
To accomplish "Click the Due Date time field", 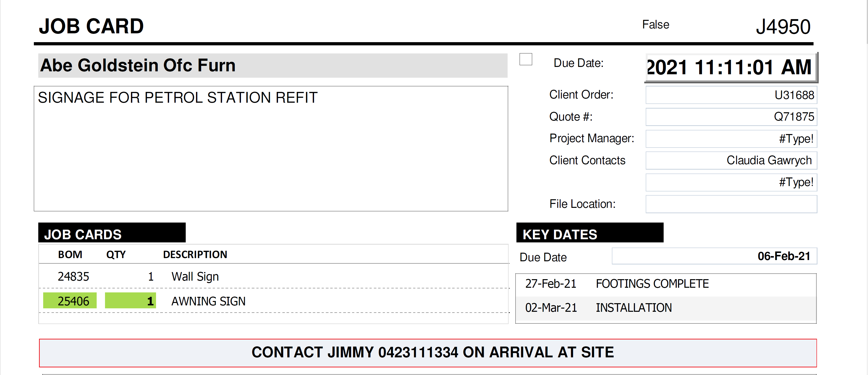I will coord(731,67).
